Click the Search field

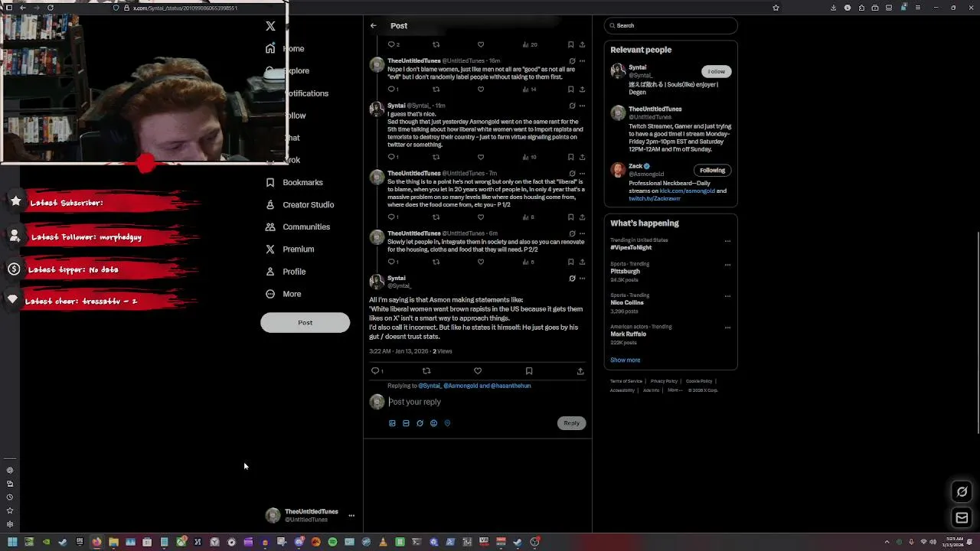pos(671,26)
